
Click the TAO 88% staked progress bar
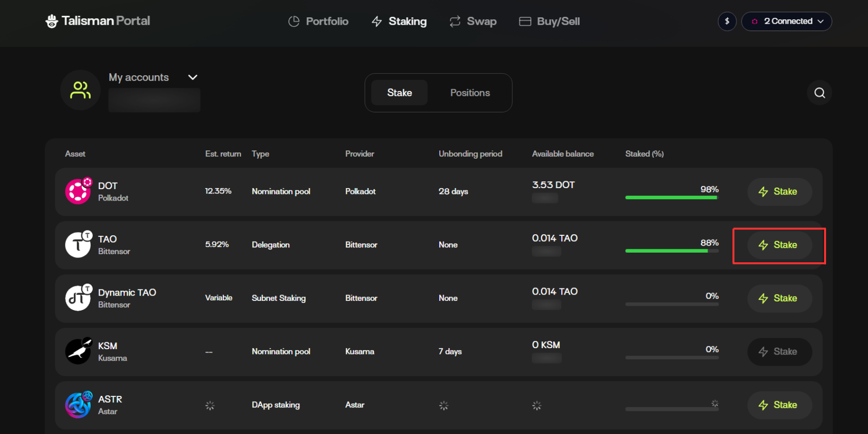pos(671,251)
